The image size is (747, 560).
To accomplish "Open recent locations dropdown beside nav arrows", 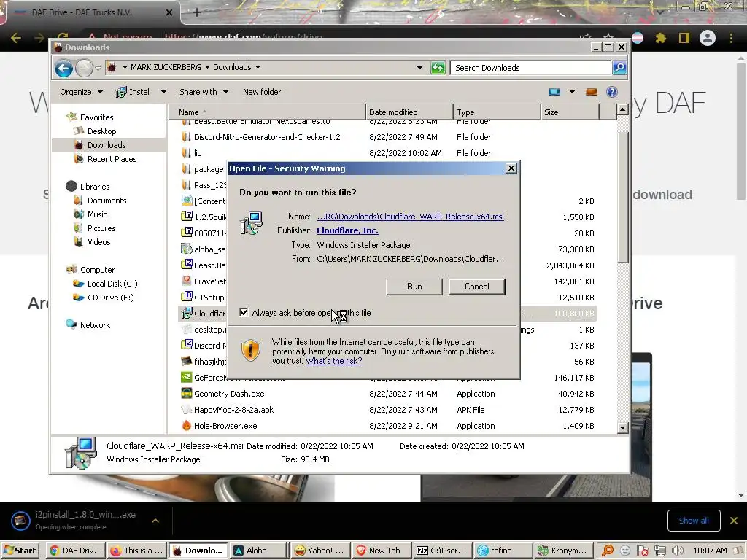I will pos(98,68).
